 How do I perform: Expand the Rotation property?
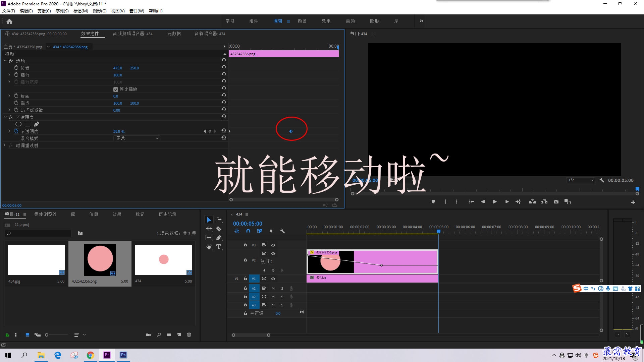click(x=9, y=96)
